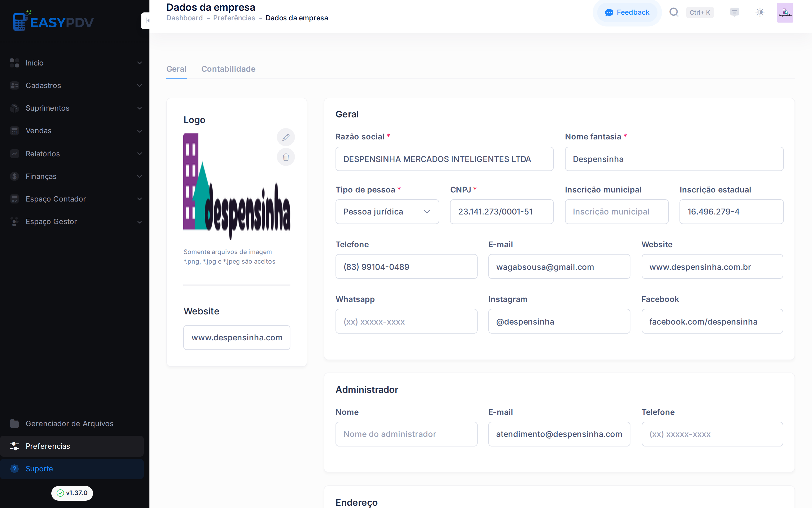The height and width of the screenshot is (508, 812).
Task: Click the EasyPDV logo
Action: click(53, 21)
